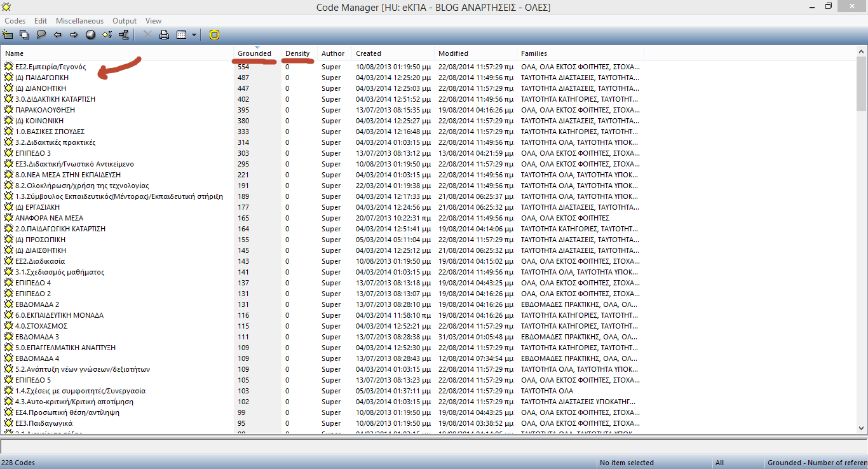This screenshot has width=868, height=469.
Task: Select code ΕΣ4.Προσωπική θέση/αντίληψη
Action: coord(67,412)
